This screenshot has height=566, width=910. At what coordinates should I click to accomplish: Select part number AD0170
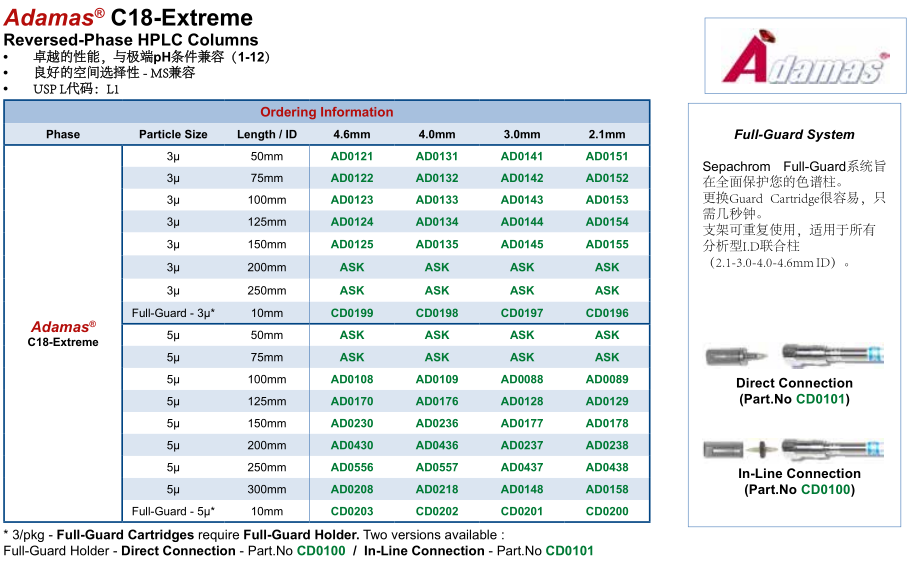pos(352,401)
